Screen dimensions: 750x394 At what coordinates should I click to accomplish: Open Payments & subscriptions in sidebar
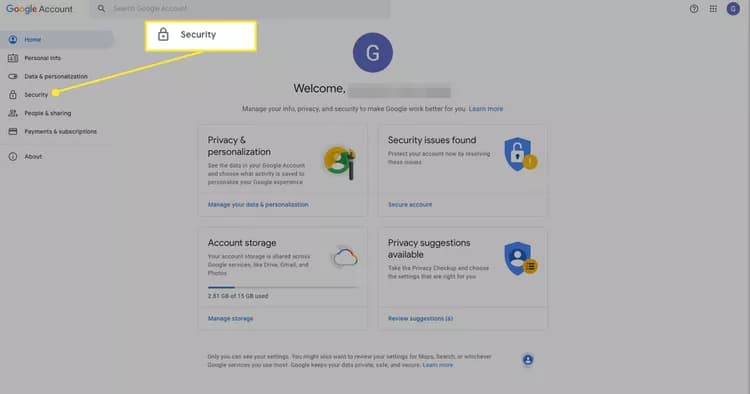(x=61, y=131)
